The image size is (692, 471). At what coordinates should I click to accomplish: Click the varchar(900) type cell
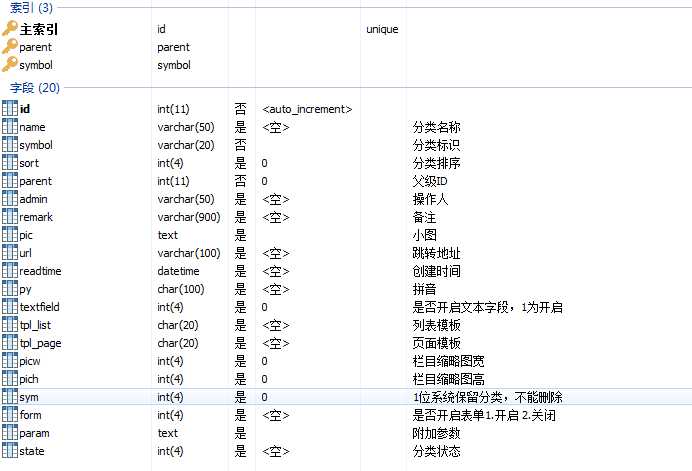[x=189, y=217]
